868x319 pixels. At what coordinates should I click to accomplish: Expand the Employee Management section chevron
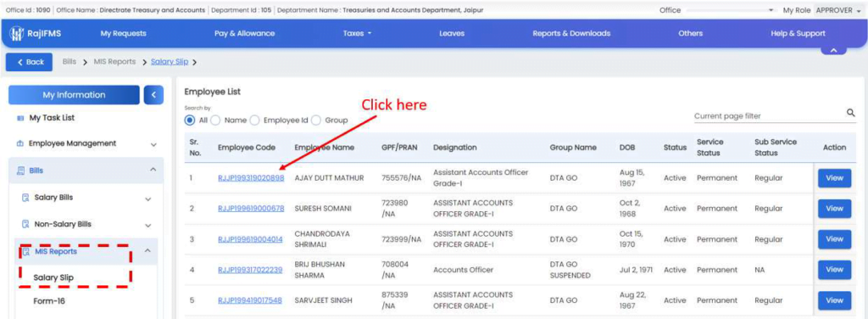coord(153,144)
